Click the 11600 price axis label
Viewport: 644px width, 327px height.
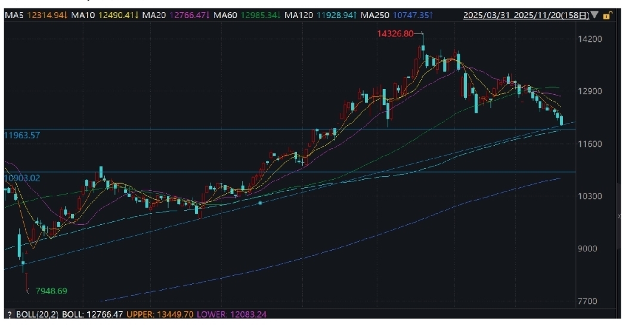point(590,144)
